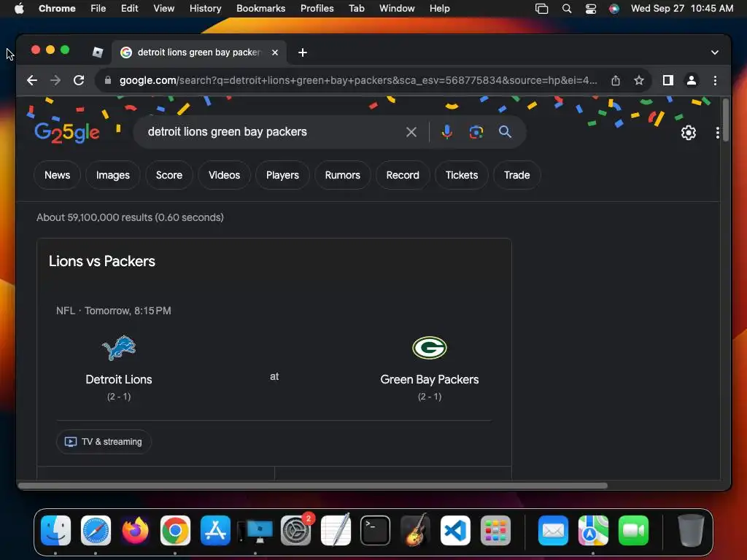Expand the tab search chevron
Screen dimensions: 747x560
[715, 52]
